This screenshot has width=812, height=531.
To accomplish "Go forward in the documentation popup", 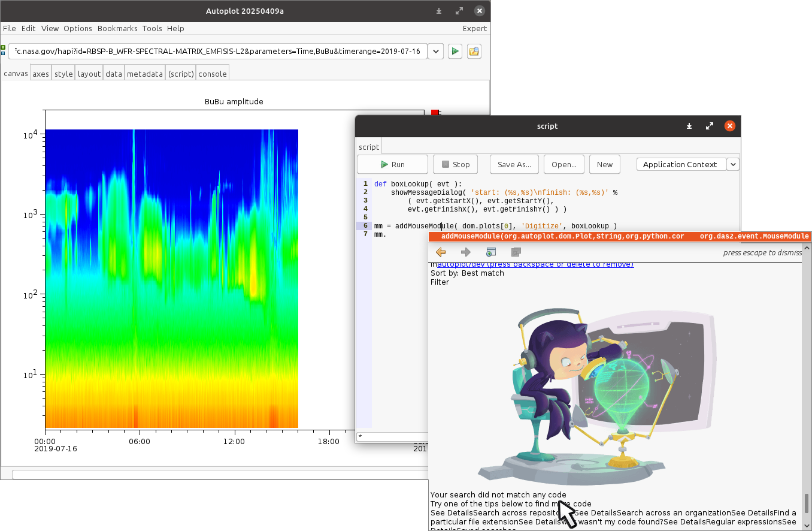I will 466,252.
